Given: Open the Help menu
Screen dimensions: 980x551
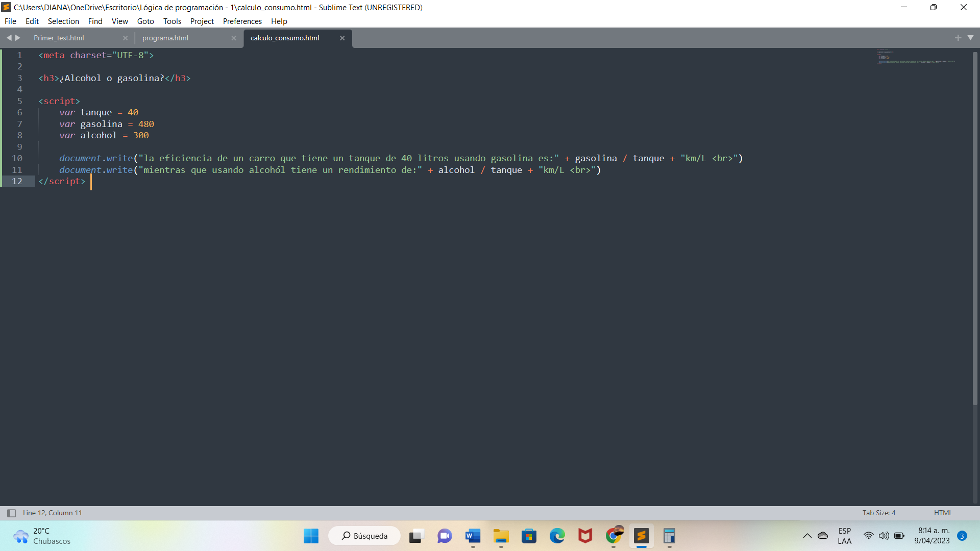Looking at the screenshot, I should point(279,21).
